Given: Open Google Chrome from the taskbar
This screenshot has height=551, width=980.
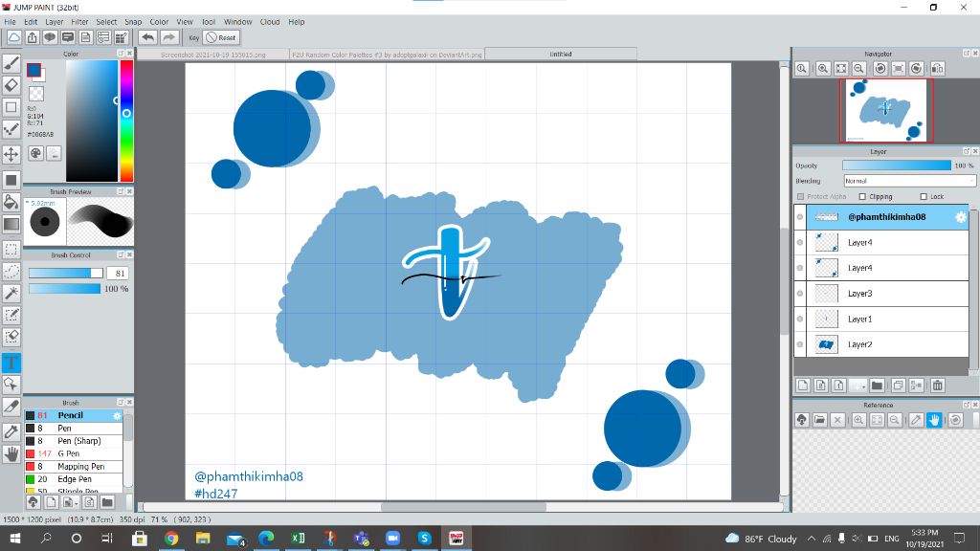Looking at the screenshot, I should [171, 538].
